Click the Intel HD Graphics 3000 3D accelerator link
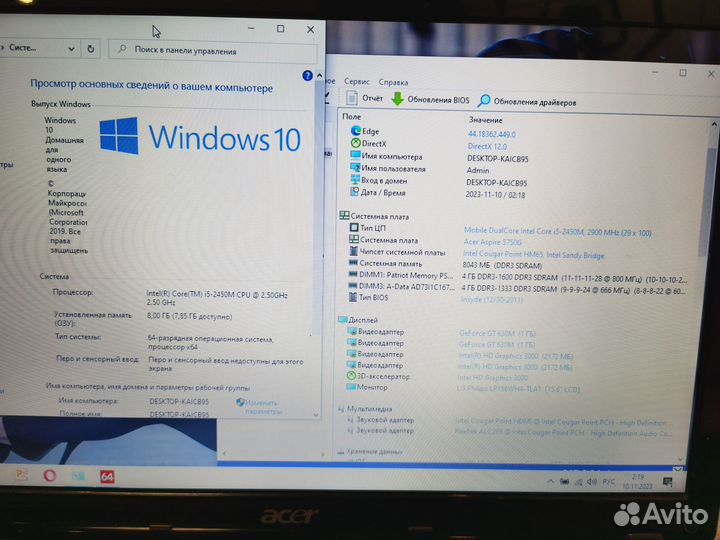 pyautogui.click(x=492, y=377)
